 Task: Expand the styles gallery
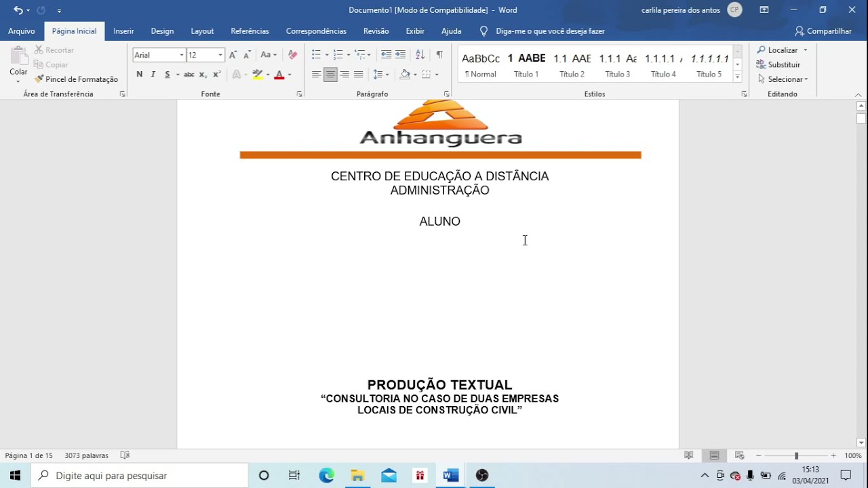coord(738,77)
